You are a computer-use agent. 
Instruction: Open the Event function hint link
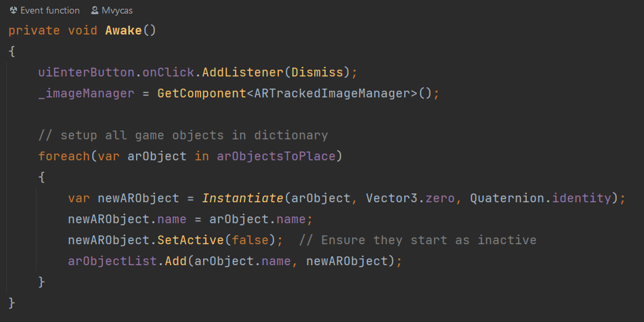pos(49,11)
